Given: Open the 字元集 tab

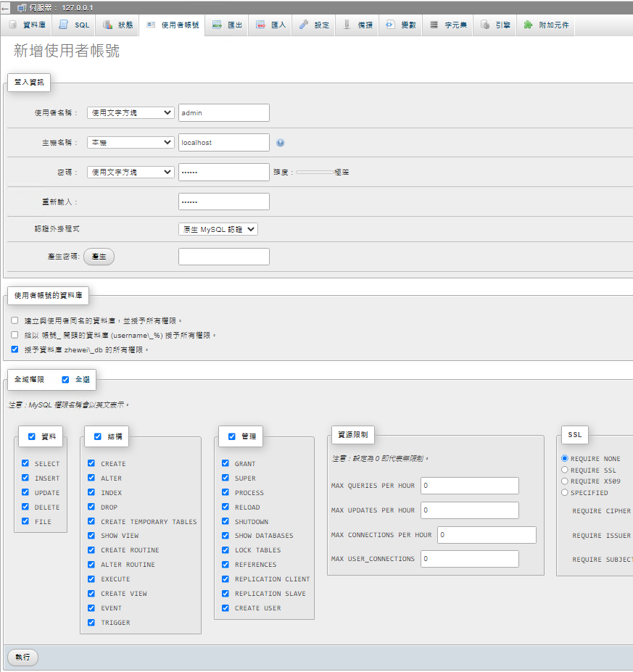Looking at the screenshot, I should (x=448, y=25).
